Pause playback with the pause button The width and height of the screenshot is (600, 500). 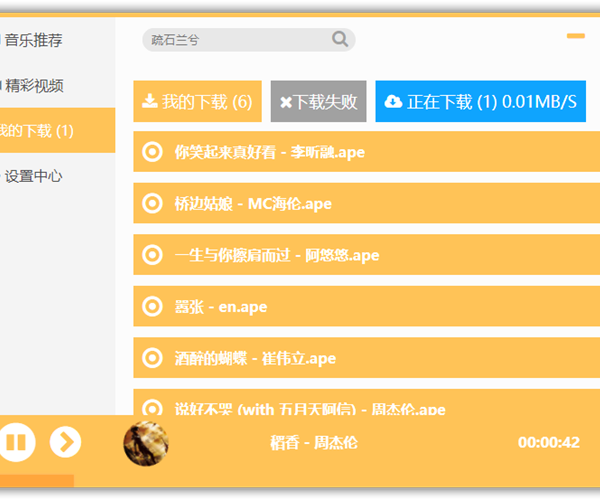click(16, 442)
